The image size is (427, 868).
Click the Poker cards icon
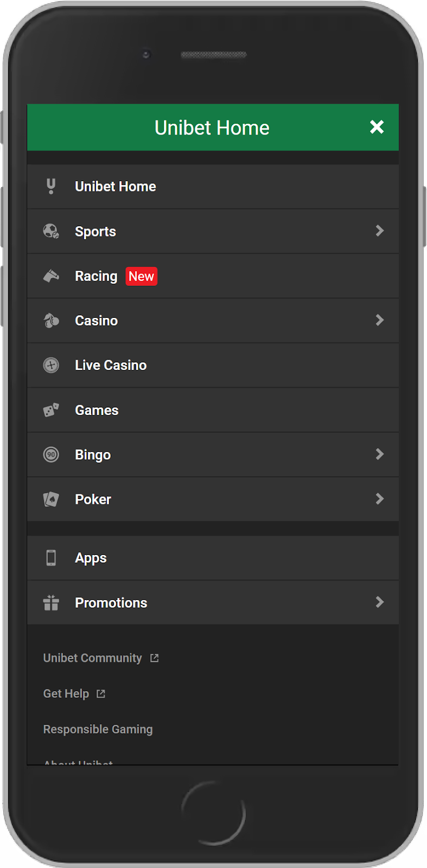click(51, 499)
